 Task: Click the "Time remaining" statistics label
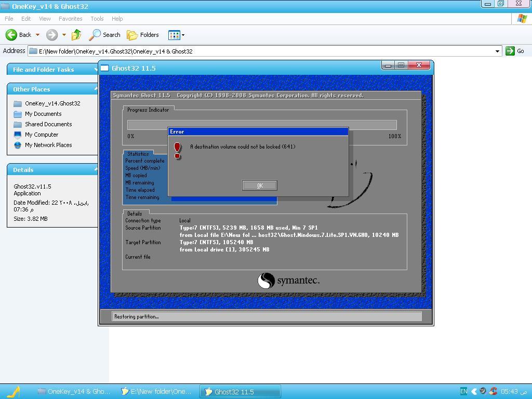[x=142, y=197]
